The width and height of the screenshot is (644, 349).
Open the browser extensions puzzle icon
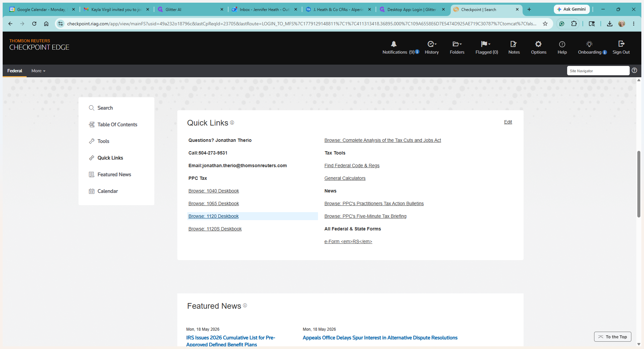coord(574,24)
